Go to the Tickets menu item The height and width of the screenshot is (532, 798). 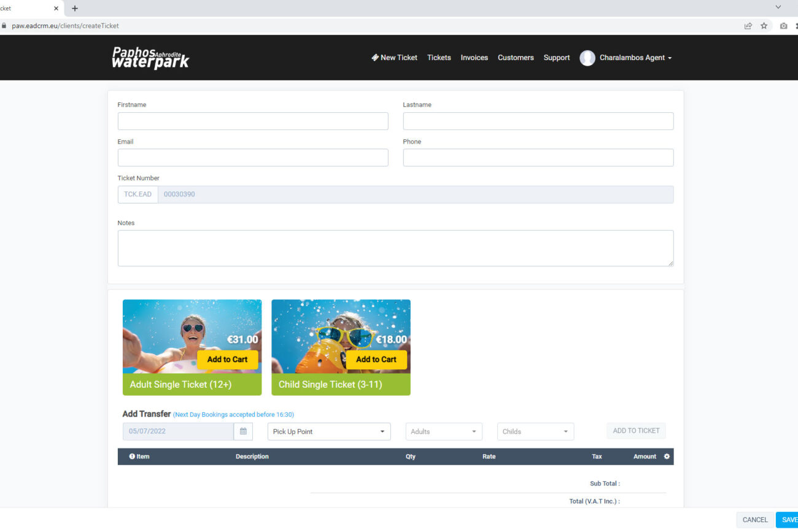tap(439, 58)
